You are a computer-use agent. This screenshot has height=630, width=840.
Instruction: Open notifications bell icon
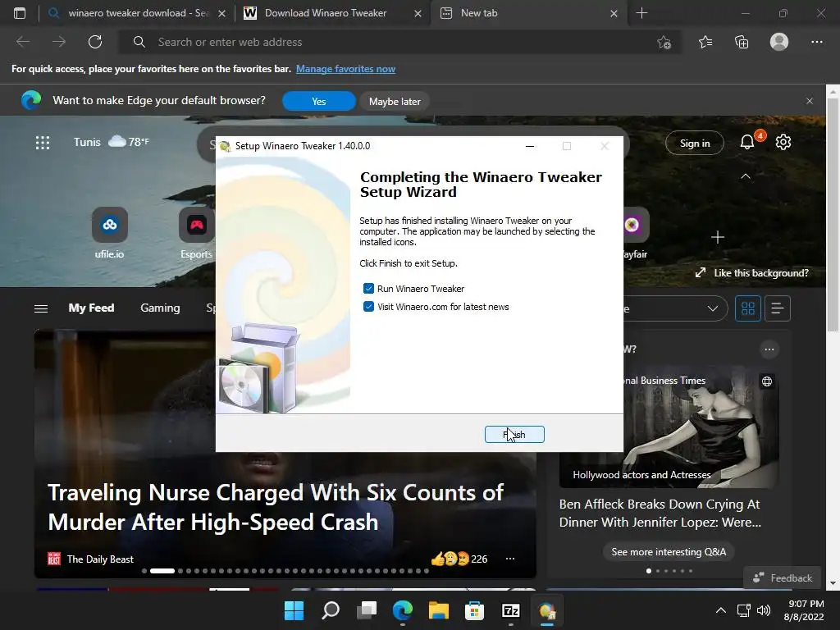coord(747,143)
